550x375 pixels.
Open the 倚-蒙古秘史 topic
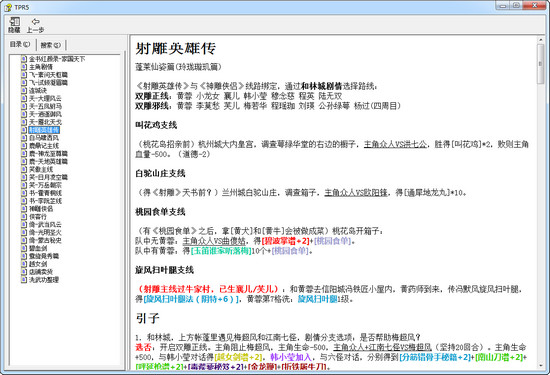coord(45,240)
